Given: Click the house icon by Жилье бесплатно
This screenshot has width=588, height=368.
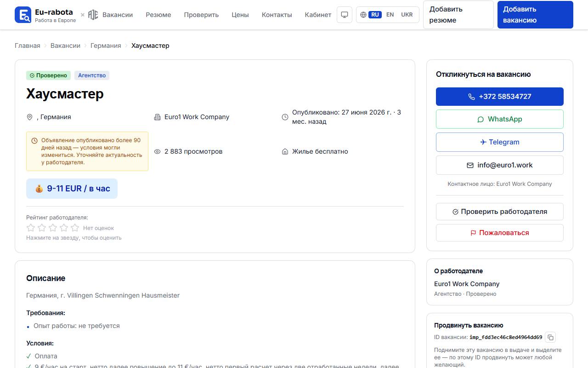Looking at the screenshot, I should click(x=285, y=152).
